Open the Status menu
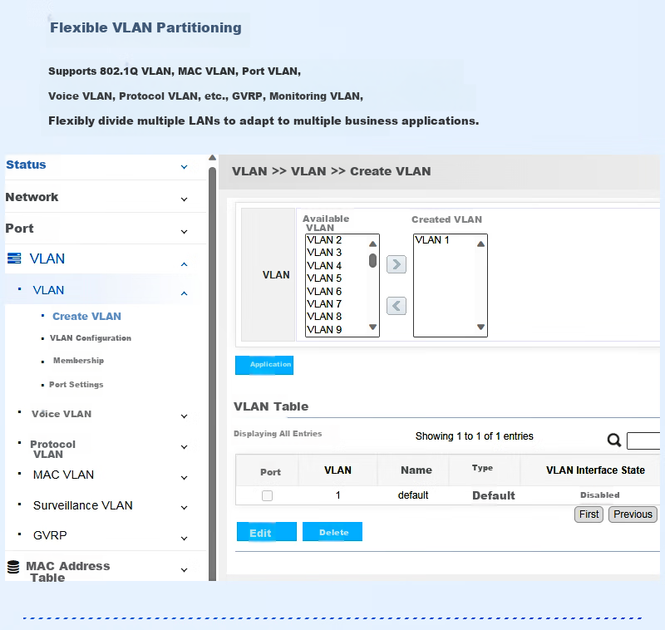 (x=26, y=165)
